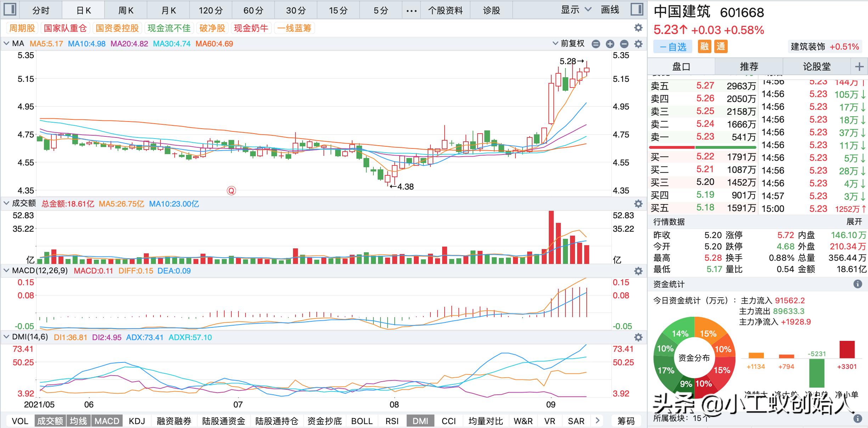Open the 成交额 panel settings gear

click(638, 204)
